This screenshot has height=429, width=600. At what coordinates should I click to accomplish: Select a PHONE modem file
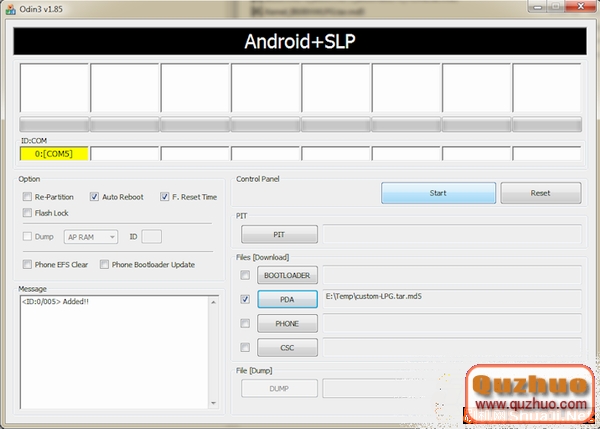(287, 324)
